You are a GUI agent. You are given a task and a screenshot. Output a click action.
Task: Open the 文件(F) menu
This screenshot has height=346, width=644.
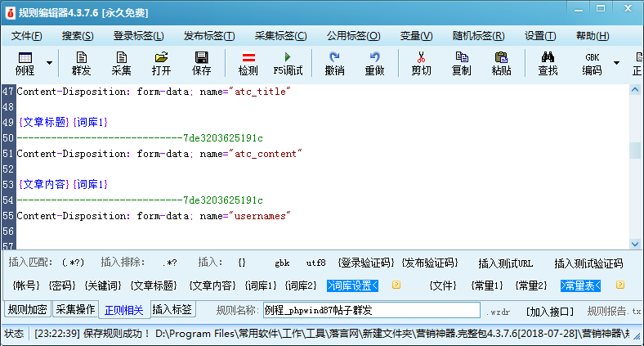pos(26,36)
